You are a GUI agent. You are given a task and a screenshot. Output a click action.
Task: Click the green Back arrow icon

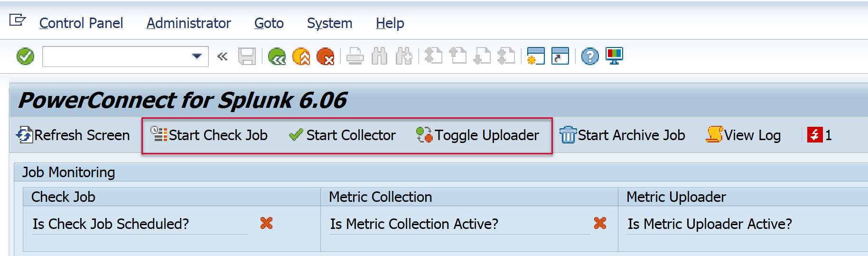click(x=277, y=57)
